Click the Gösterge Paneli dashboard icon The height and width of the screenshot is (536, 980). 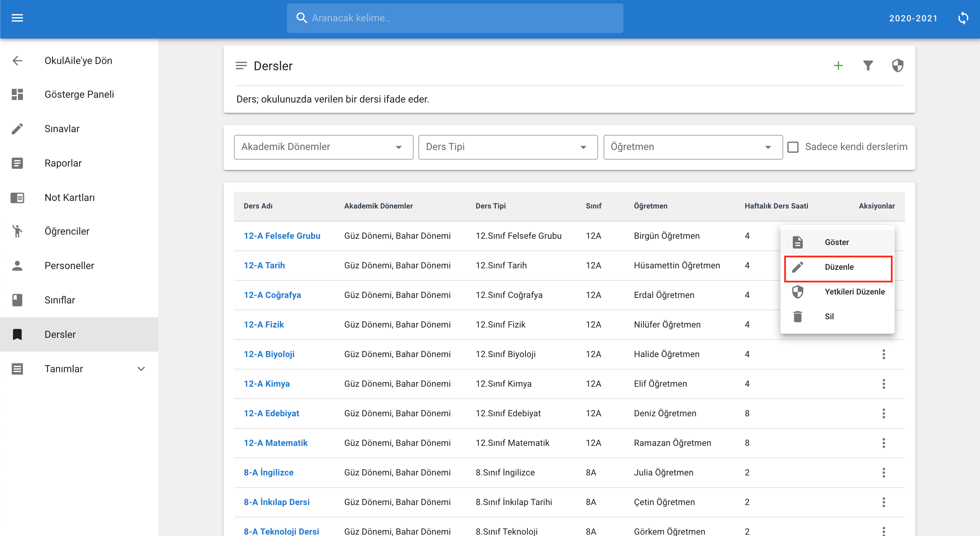click(17, 94)
